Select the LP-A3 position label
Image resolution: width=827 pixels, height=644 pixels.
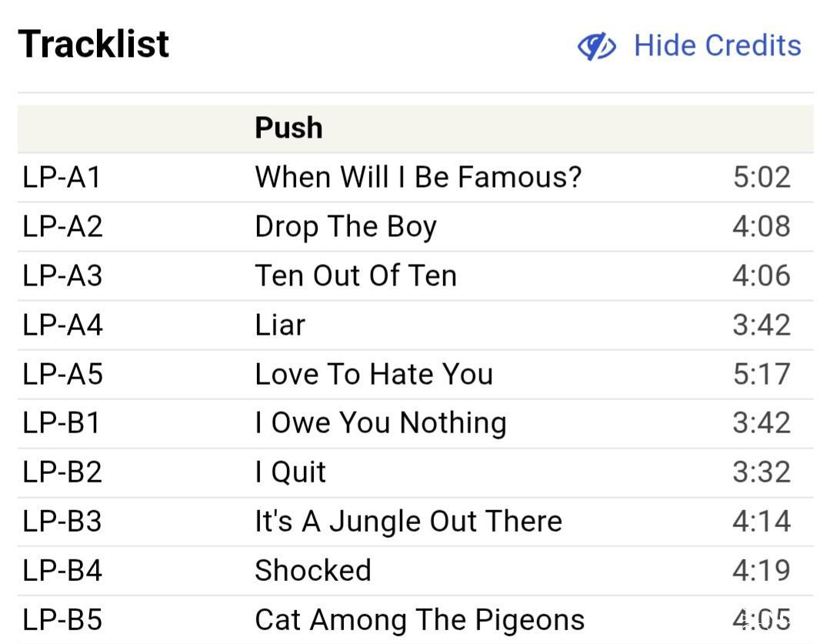pos(62,275)
